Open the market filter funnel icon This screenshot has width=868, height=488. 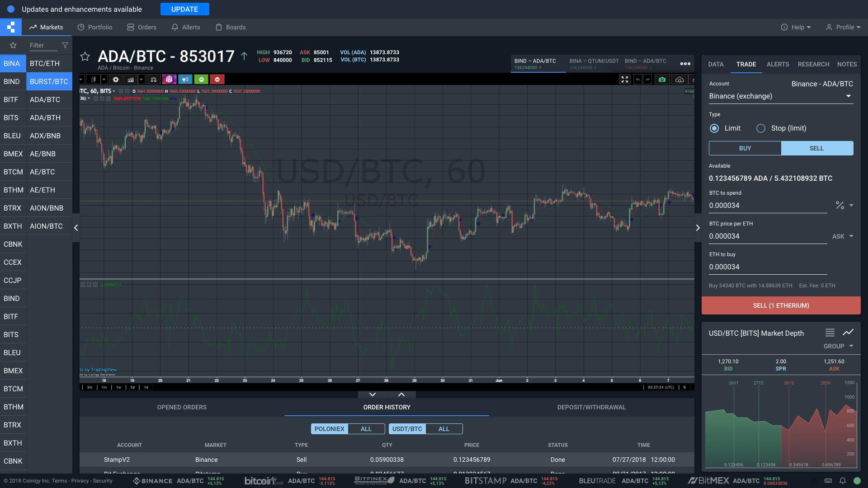coord(65,45)
